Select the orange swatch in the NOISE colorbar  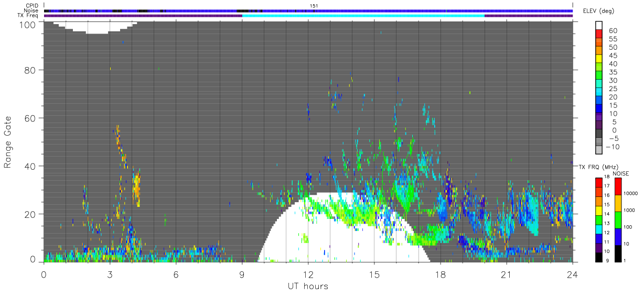tap(618, 203)
